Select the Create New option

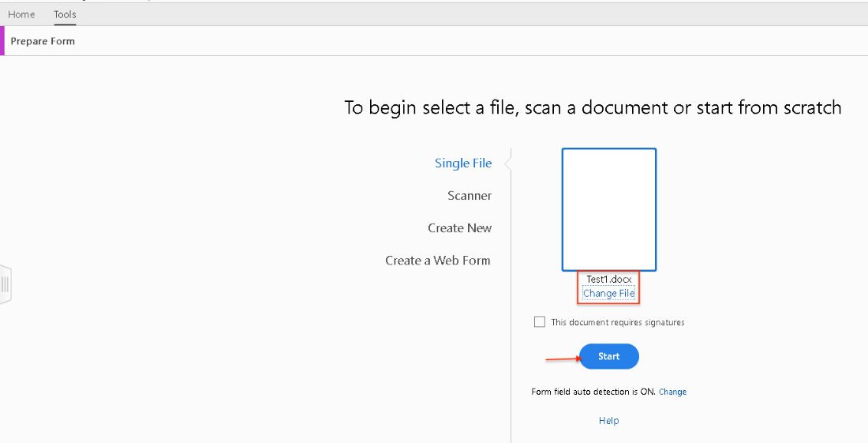[459, 228]
